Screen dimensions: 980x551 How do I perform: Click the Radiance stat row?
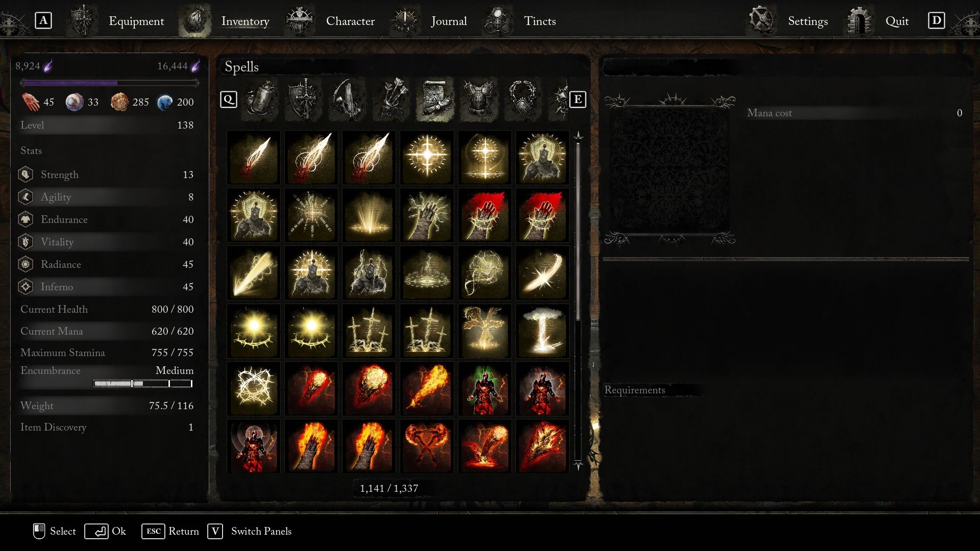tap(107, 264)
